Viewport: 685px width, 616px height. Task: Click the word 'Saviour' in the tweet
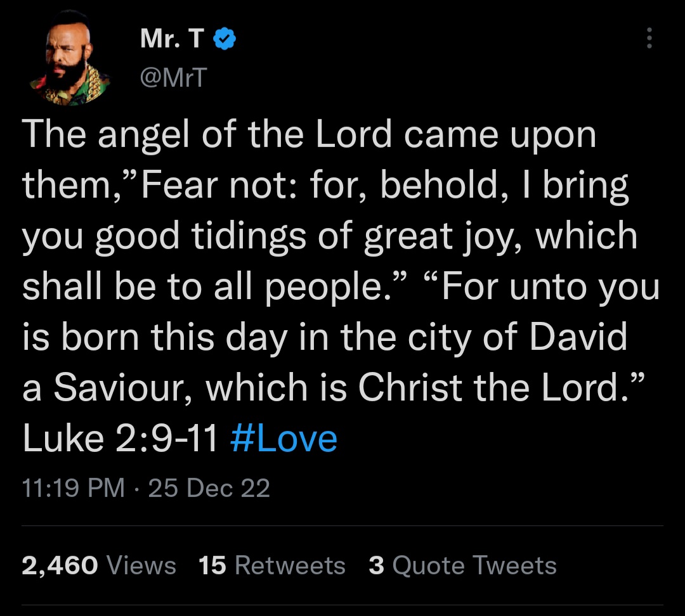tap(119, 388)
